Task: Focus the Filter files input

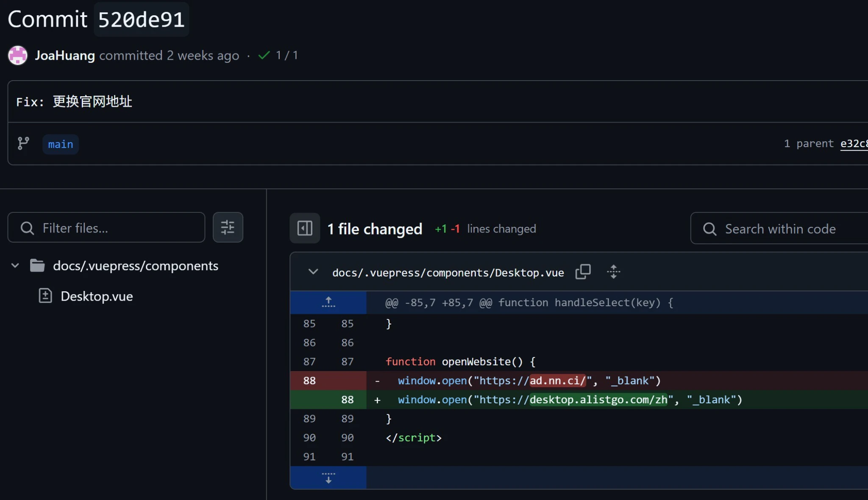Action: click(114, 228)
